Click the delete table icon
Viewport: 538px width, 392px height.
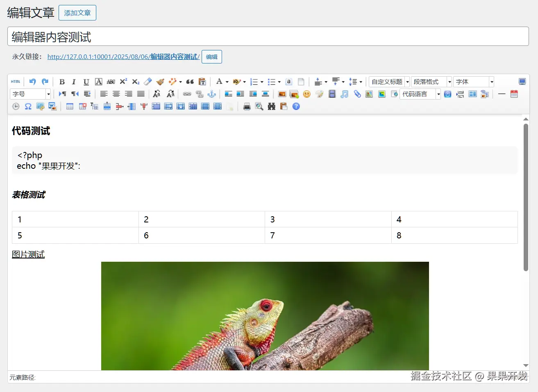[82, 106]
